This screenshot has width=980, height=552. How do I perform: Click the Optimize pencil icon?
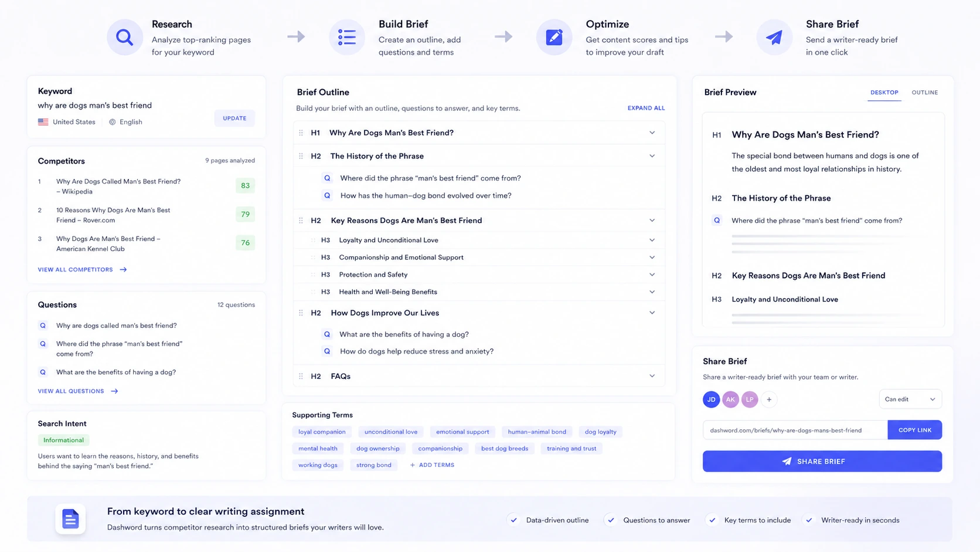554,37
